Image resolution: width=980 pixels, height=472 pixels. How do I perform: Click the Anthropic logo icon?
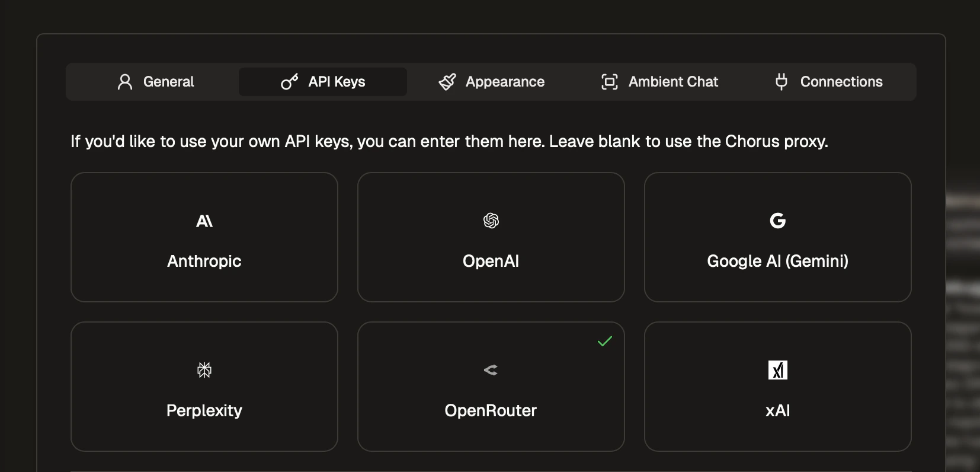204,221
